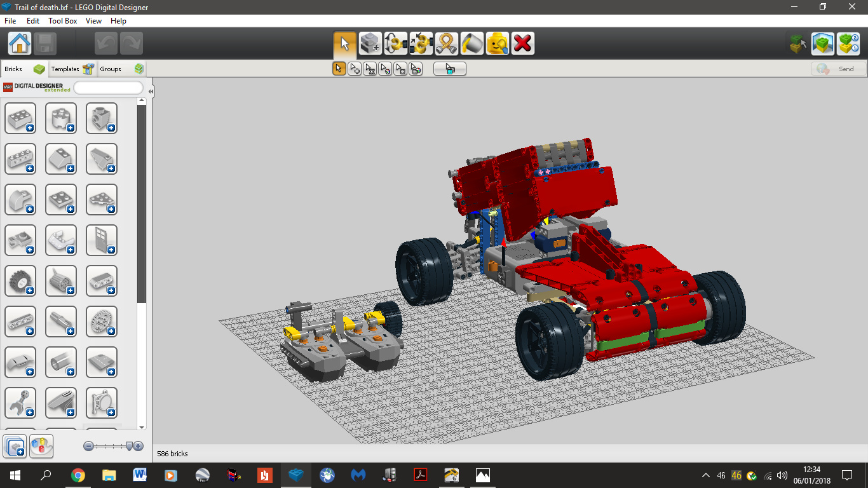Toggle filter bricks by color button
The height and width of the screenshot is (488, 868).
(x=41, y=447)
